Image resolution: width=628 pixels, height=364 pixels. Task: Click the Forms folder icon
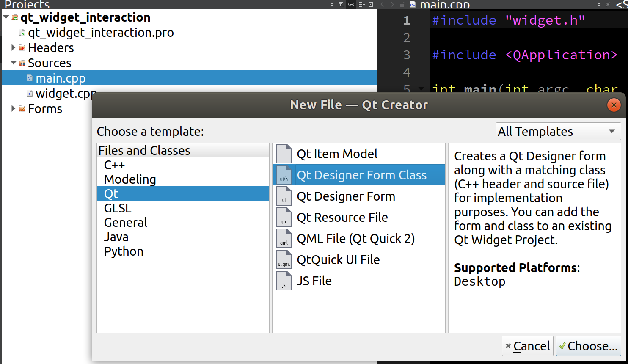pos(22,109)
